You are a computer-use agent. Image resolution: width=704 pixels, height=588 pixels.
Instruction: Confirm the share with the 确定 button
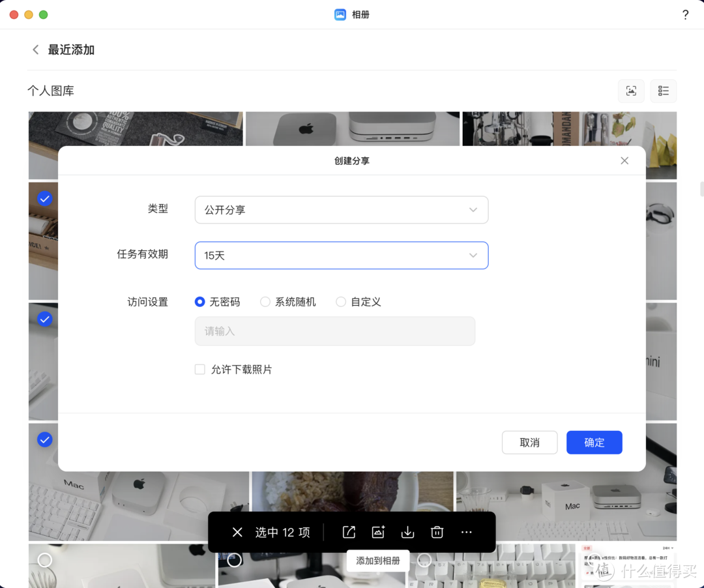(x=594, y=442)
